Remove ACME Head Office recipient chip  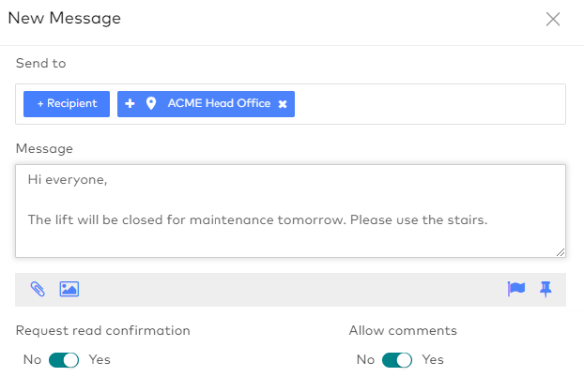pos(283,104)
